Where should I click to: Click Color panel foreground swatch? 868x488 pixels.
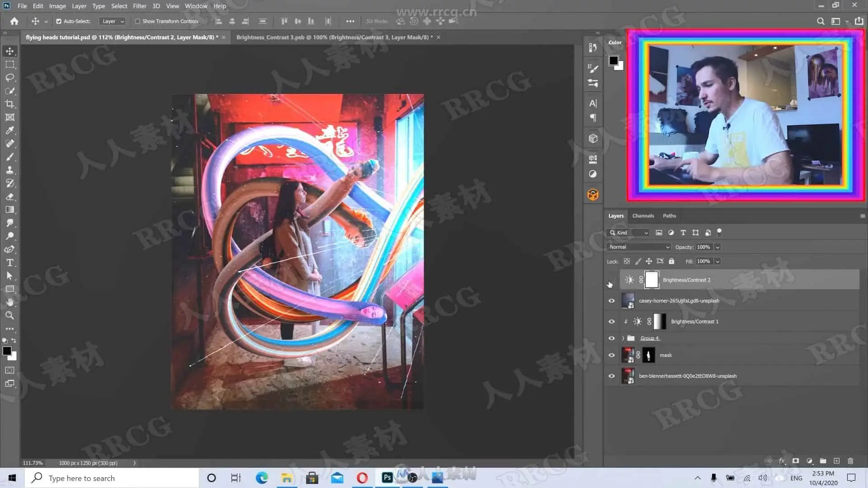613,61
